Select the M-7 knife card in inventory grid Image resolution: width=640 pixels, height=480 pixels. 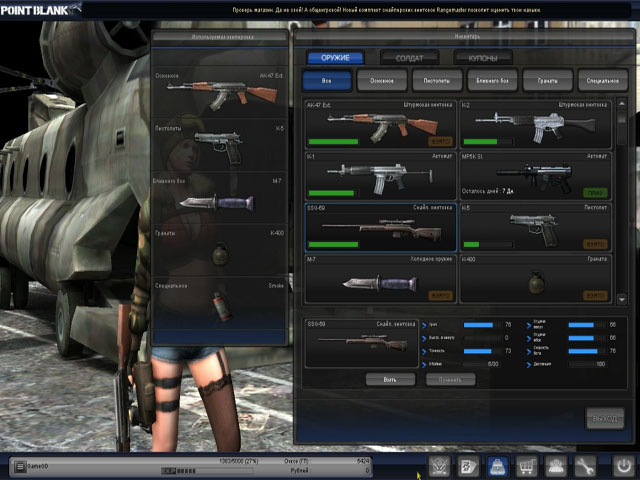[380, 278]
